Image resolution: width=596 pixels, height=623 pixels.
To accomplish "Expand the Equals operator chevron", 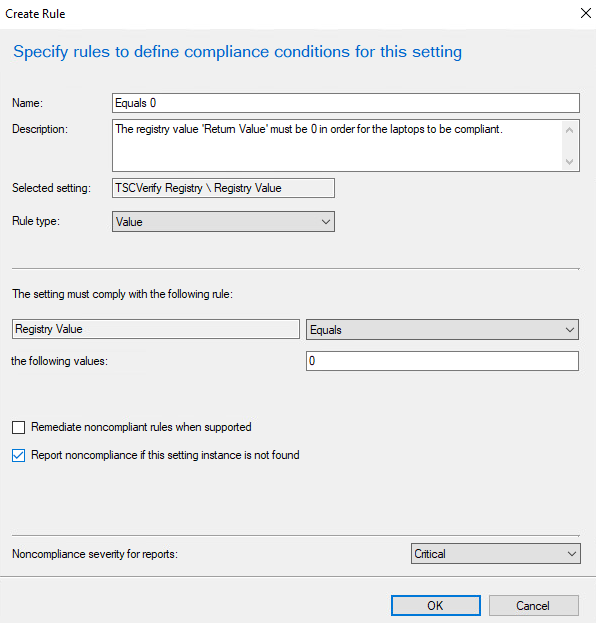I will point(570,330).
